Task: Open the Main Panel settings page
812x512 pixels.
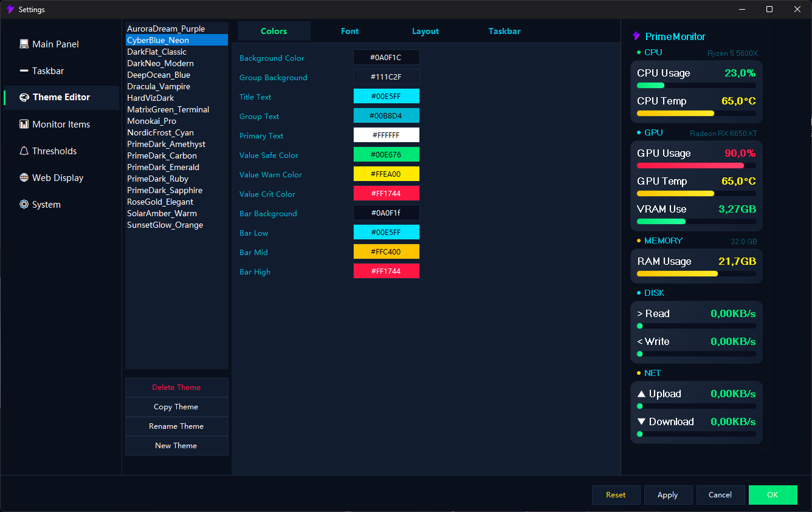Action: click(x=61, y=44)
